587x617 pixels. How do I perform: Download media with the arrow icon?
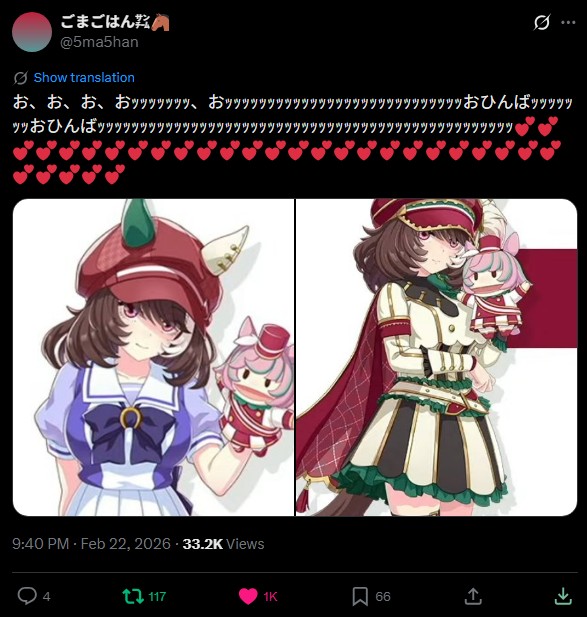(x=563, y=596)
